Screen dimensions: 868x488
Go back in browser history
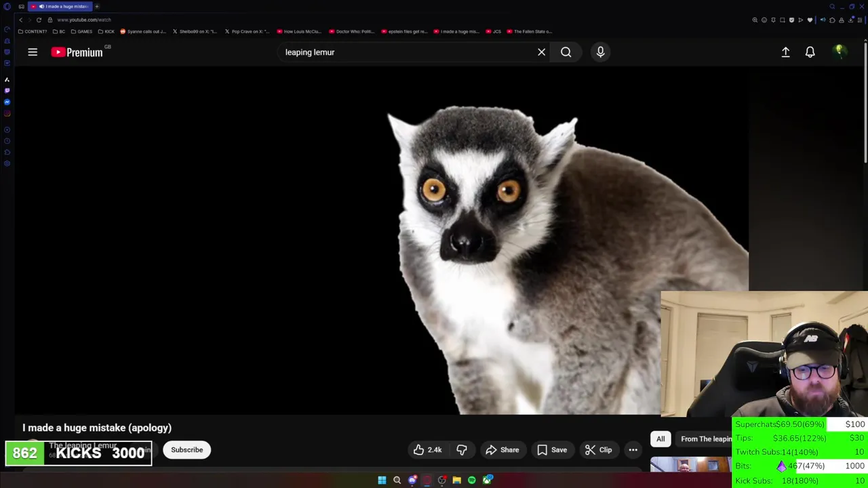(20, 20)
